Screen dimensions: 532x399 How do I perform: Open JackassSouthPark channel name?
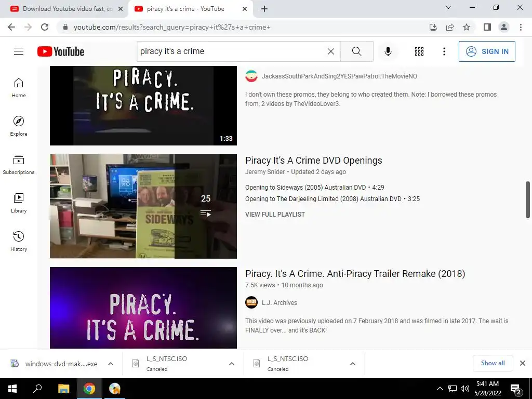[x=339, y=76]
